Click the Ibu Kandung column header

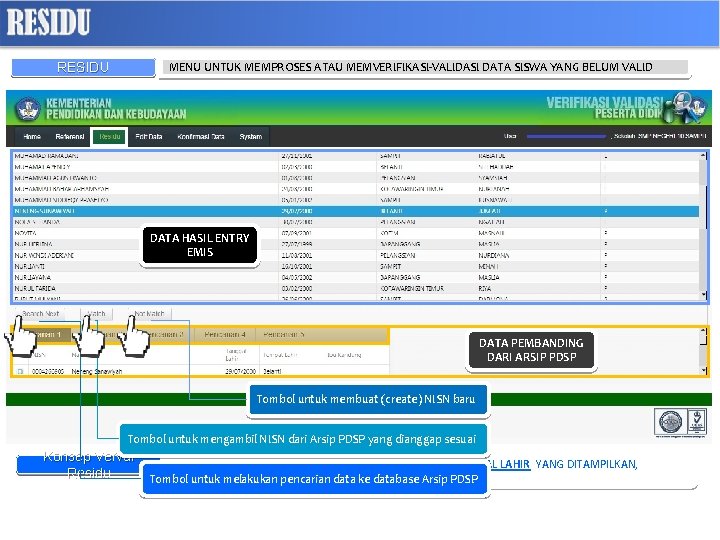[344, 355]
